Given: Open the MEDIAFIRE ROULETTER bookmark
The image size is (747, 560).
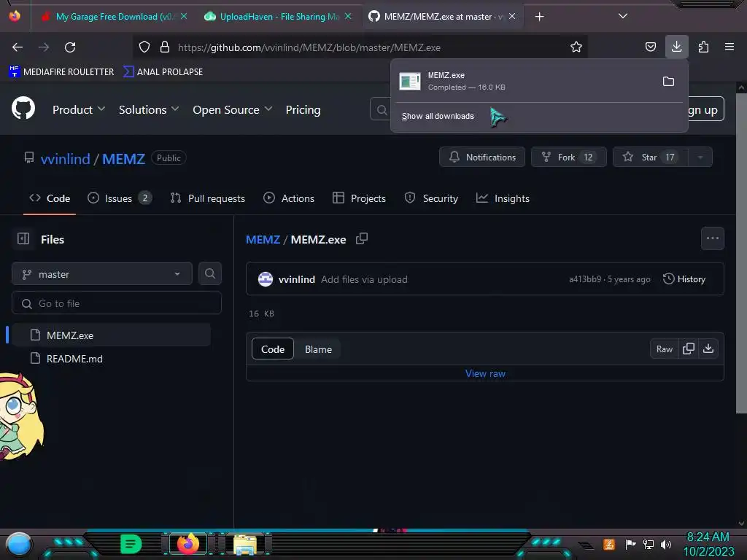Looking at the screenshot, I should [x=61, y=72].
